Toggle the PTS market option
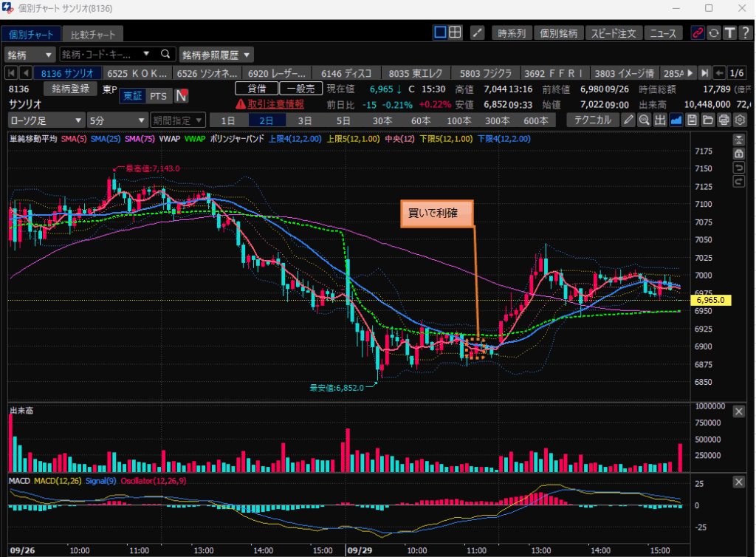Screen dimensions: 756x557 click(x=158, y=96)
